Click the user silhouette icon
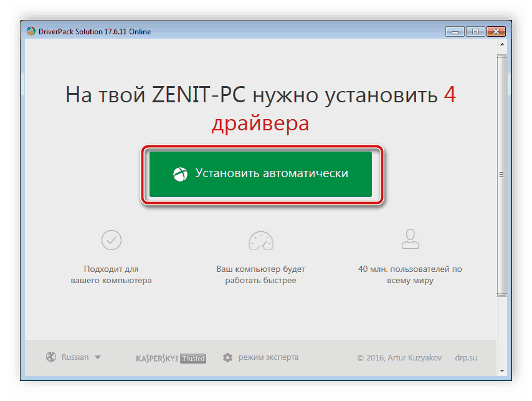The image size is (532, 401). [410, 239]
